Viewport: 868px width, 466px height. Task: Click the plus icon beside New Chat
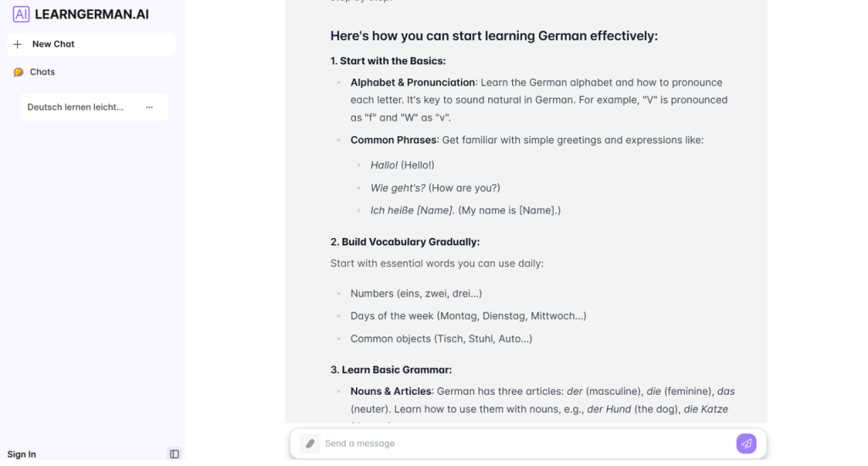click(18, 44)
